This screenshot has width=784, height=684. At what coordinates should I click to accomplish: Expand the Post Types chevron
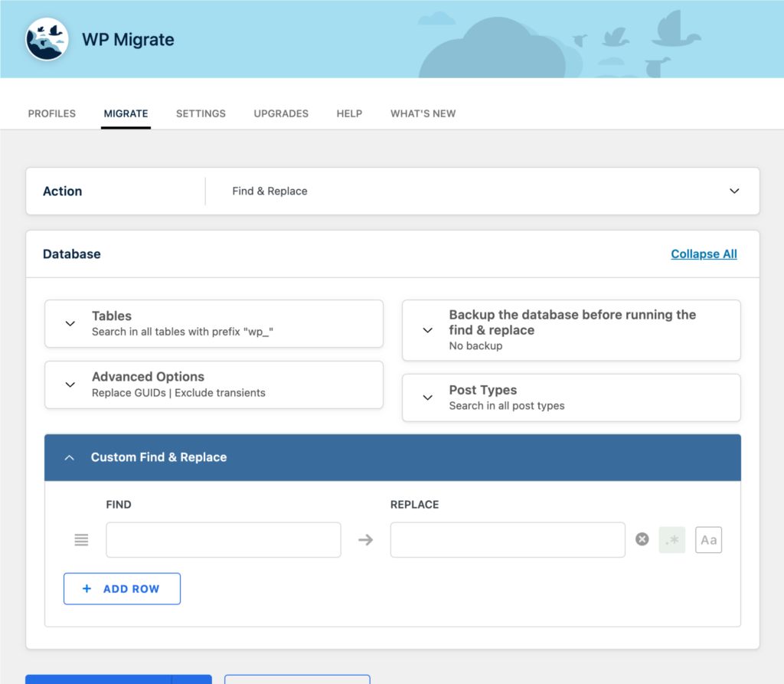click(x=427, y=398)
